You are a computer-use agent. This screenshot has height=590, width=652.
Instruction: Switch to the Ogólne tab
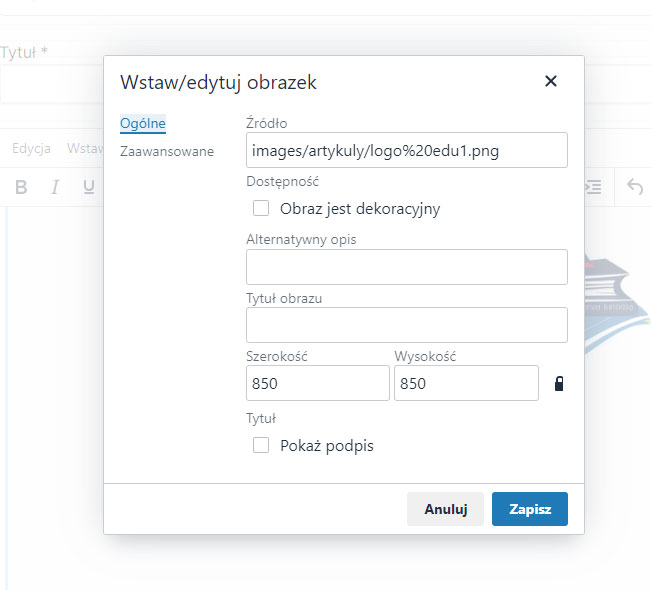point(143,123)
